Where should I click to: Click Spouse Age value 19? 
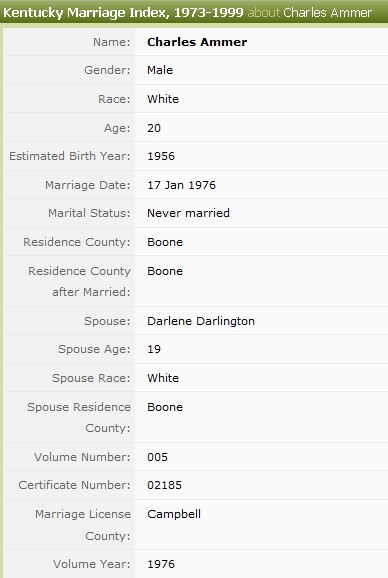154,349
